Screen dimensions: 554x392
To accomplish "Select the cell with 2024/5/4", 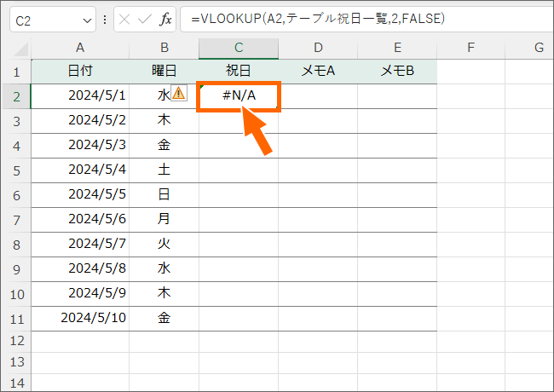I will [80, 170].
